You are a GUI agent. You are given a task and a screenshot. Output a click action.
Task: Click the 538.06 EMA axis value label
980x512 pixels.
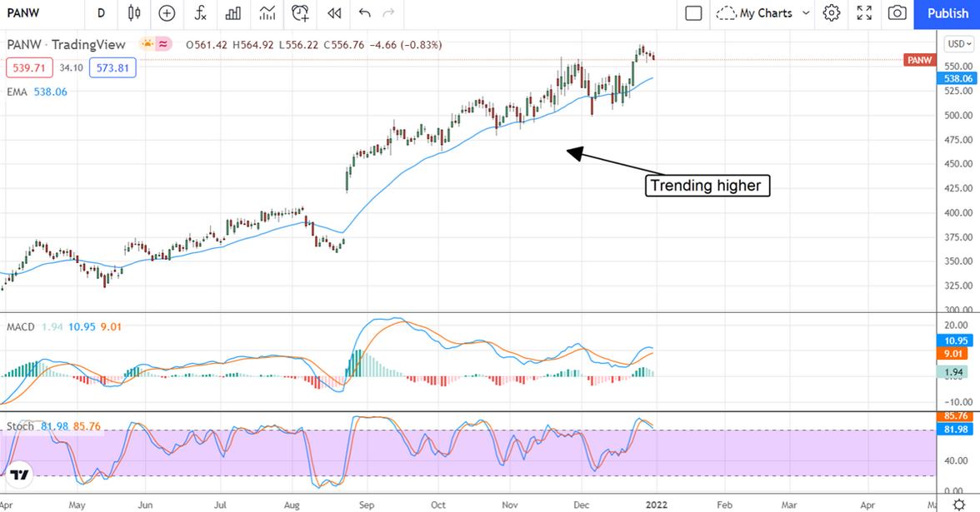[x=957, y=78]
